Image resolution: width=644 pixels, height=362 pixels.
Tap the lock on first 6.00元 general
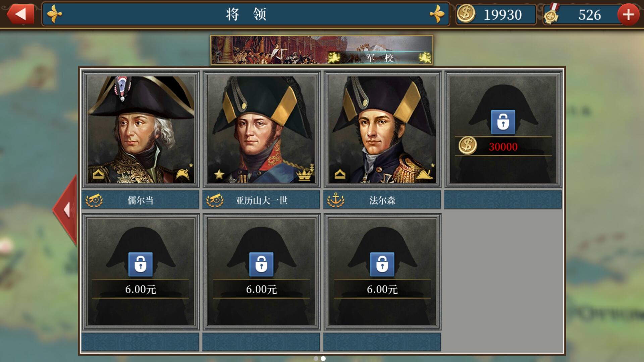(x=141, y=264)
